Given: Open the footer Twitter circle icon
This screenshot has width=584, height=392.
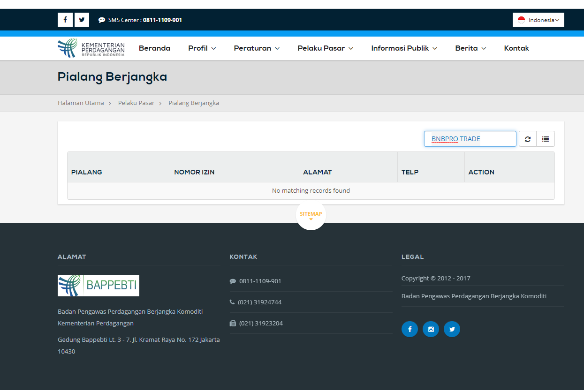Looking at the screenshot, I should [x=452, y=329].
